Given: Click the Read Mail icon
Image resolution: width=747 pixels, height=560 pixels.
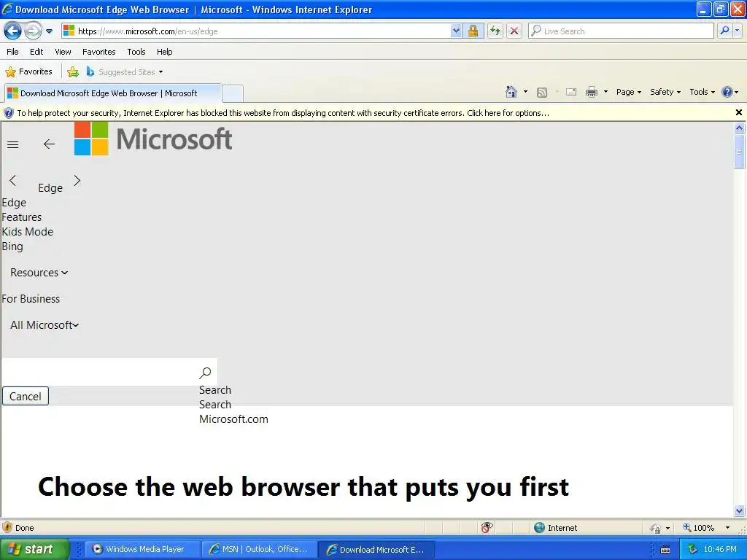Looking at the screenshot, I should (x=571, y=93).
